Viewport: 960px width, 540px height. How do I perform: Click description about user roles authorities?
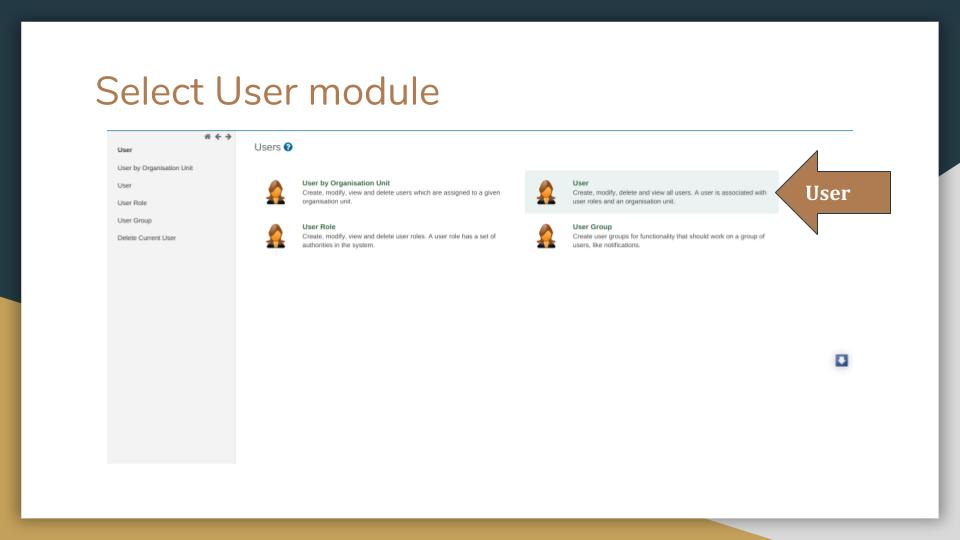pos(399,241)
